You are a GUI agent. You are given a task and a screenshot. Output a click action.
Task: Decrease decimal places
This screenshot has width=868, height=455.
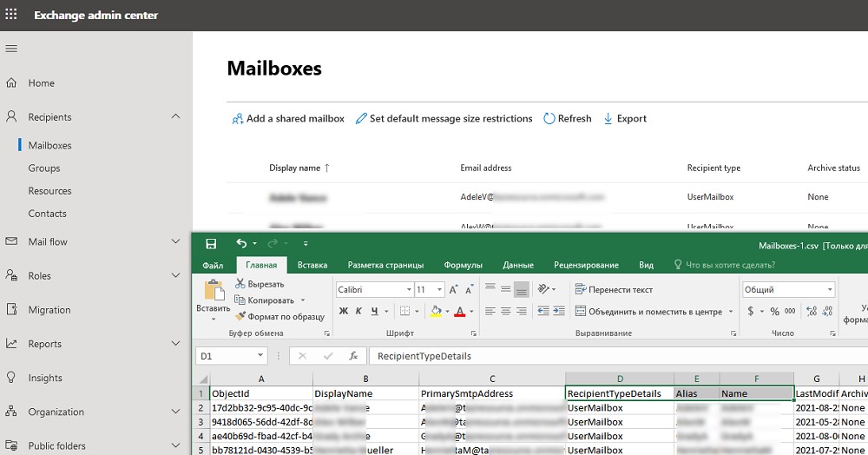pyautogui.click(x=827, y=311)
